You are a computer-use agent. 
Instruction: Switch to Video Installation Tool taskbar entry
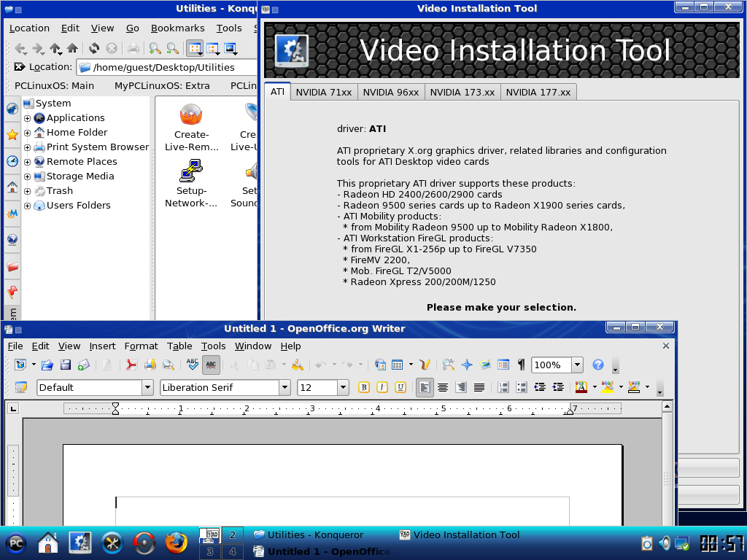tap(460, 534)
